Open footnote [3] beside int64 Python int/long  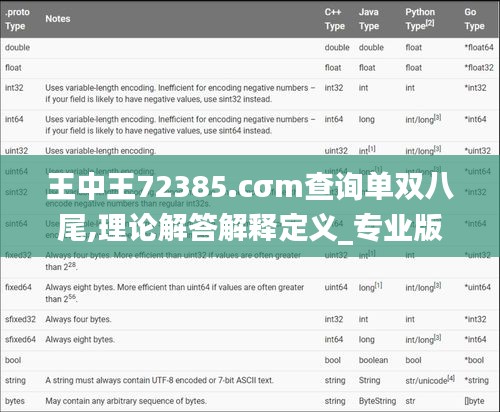click(437, 117)
